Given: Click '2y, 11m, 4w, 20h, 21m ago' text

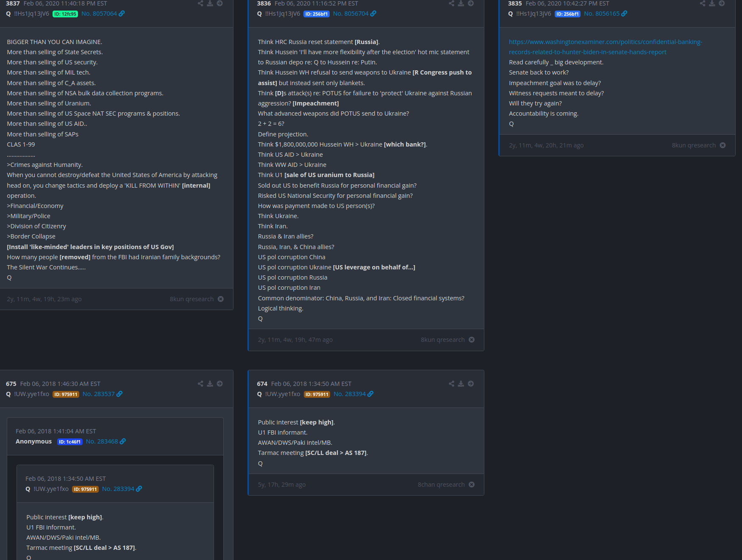Looking at the screenshot, I should [x=546, y=145].
